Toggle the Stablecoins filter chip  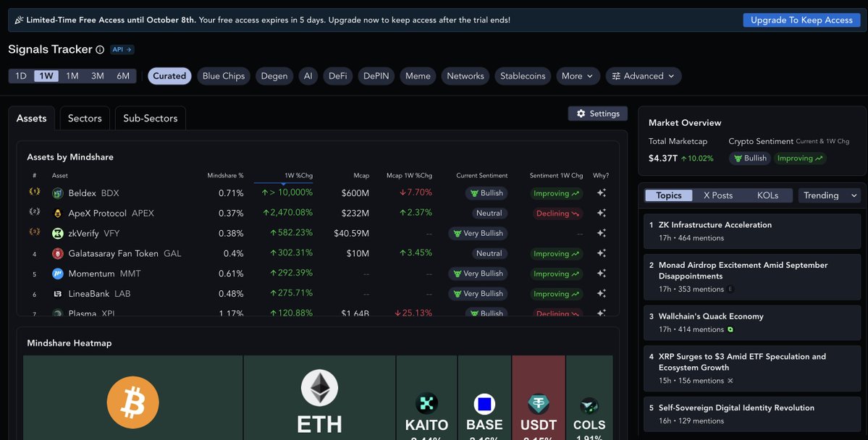[x=523, y=76]
